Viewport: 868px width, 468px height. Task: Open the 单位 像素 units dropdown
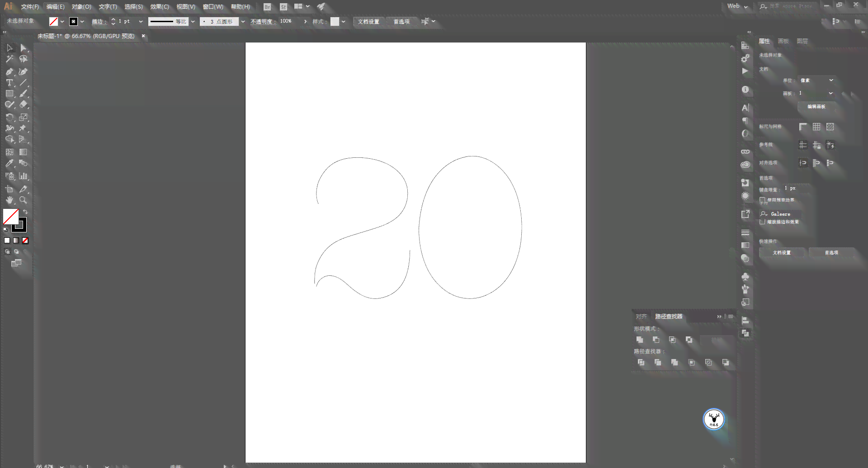click(x=816, y=80)
